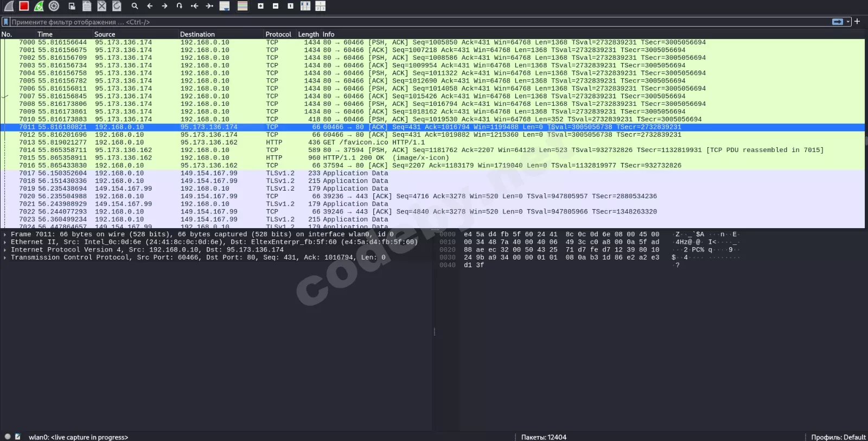The width and height of the screenshot is (868, 441).
Task: Toggle packet list colorization
Action: click(242, 6)
